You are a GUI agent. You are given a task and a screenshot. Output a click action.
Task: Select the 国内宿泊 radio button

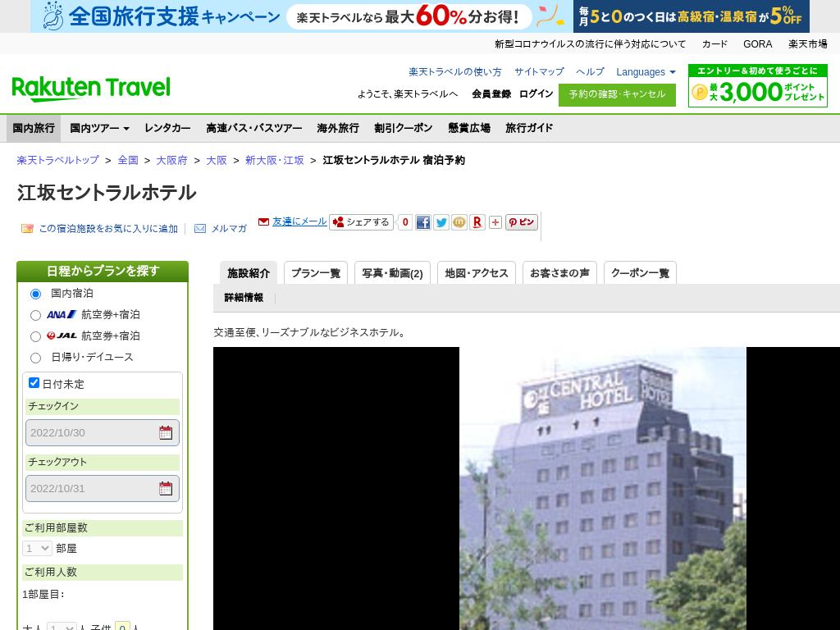tap(35, 294)
